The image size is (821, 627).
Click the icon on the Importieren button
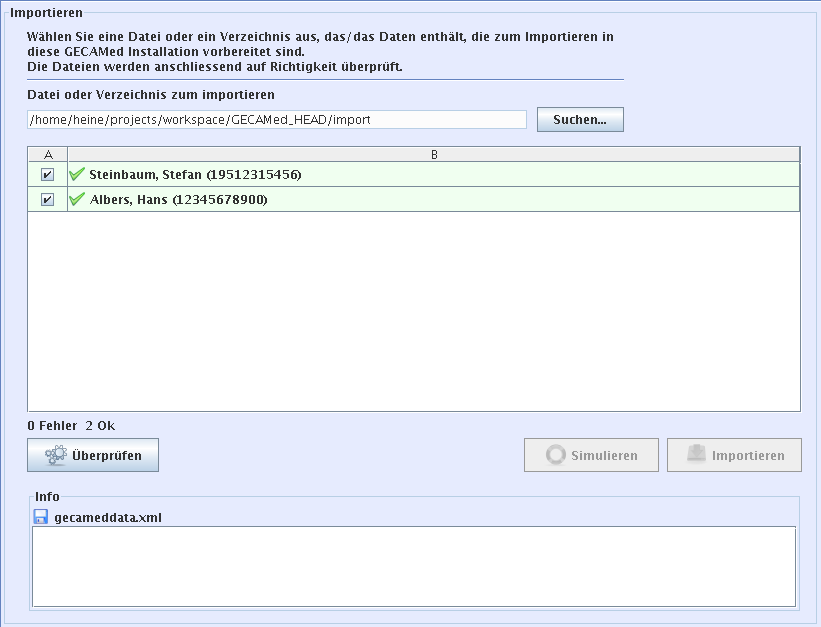(697, 455)
